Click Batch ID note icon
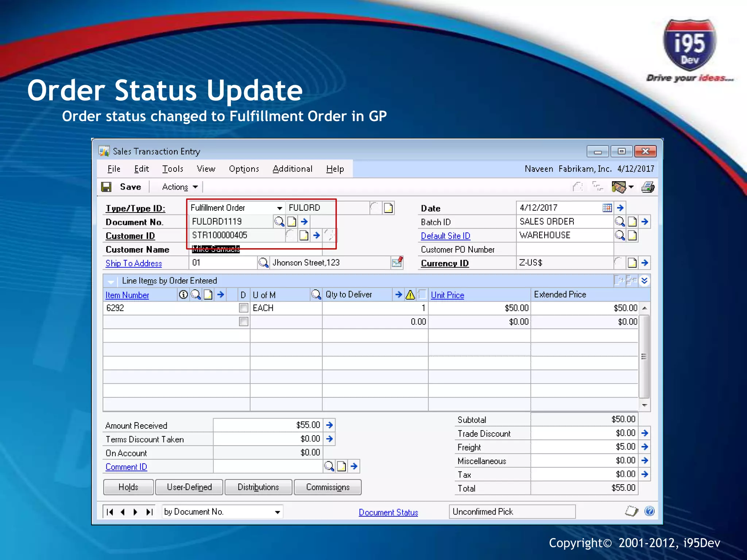Viewport: 747px width, 560px height. coord(632,221)
